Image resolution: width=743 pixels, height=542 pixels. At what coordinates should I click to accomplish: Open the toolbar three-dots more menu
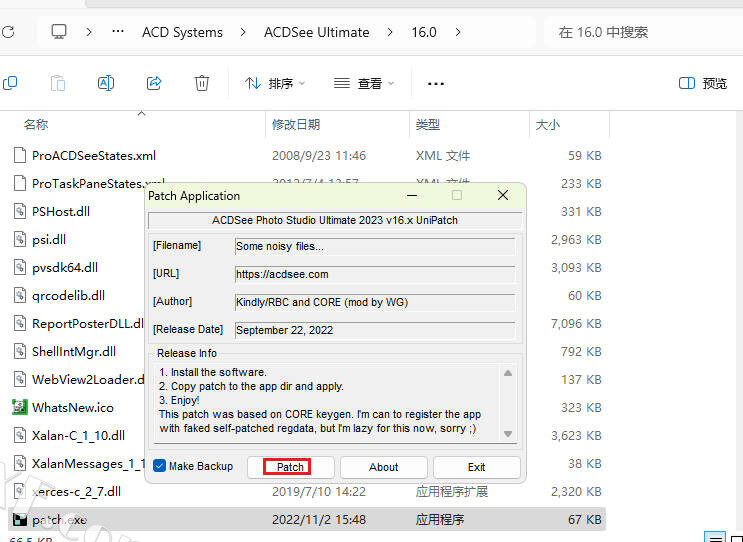pyautogui.click(x=435, y=84)
